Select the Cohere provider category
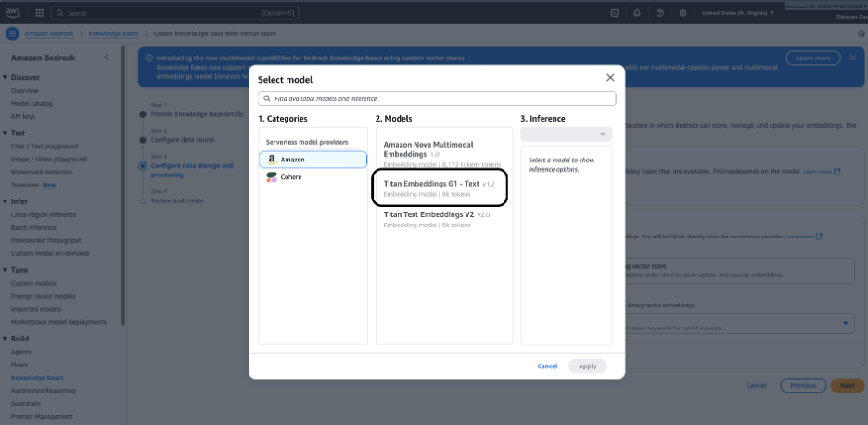Screen dimensions: 868x425 point(313,177)
